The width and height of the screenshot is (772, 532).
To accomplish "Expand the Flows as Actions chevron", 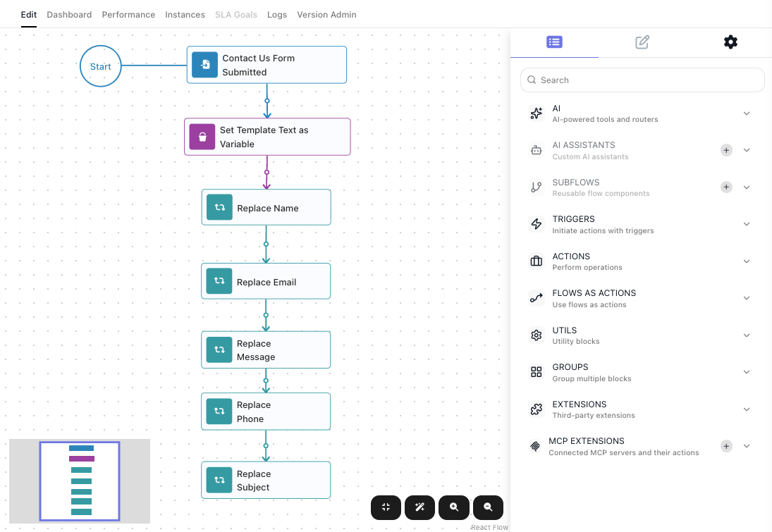I will point(747,298).
